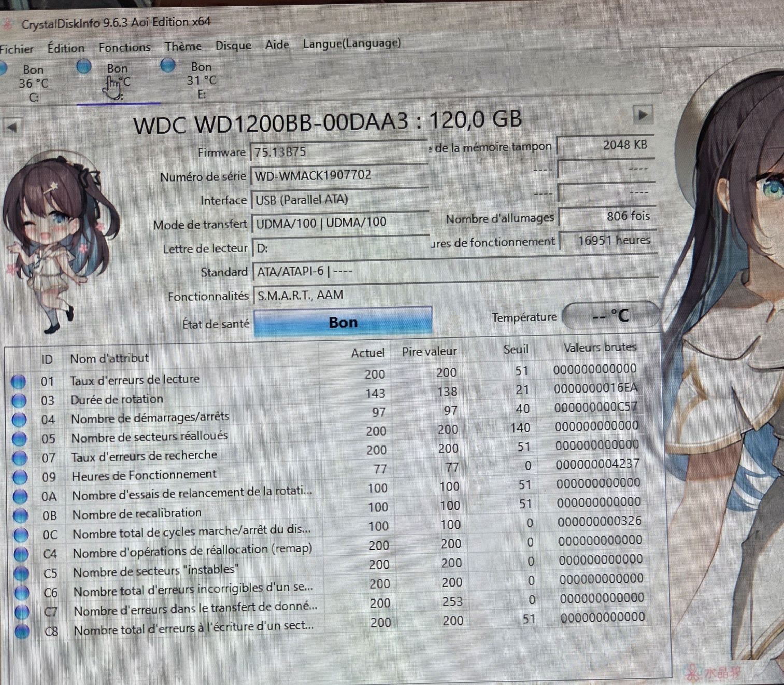
Task: Click the blue Bon health status button
Action: (343, 322)
